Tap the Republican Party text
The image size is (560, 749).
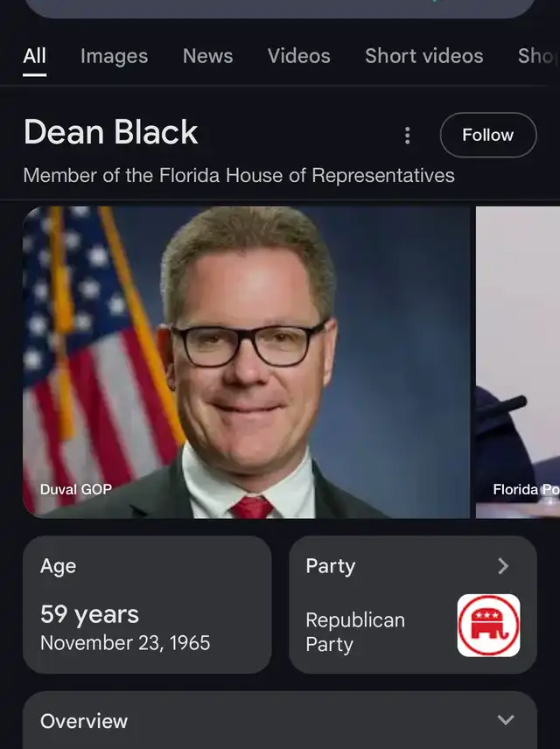[x=355, y=632]
